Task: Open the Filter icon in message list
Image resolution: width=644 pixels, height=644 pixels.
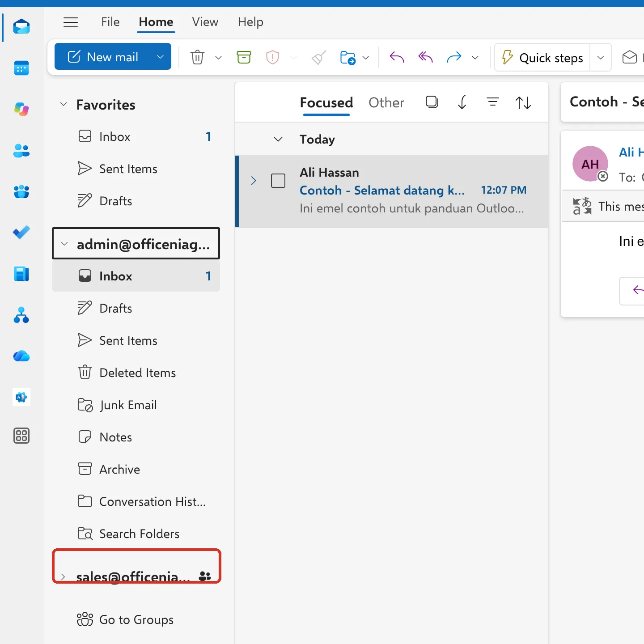Action: tap(492, 102)
